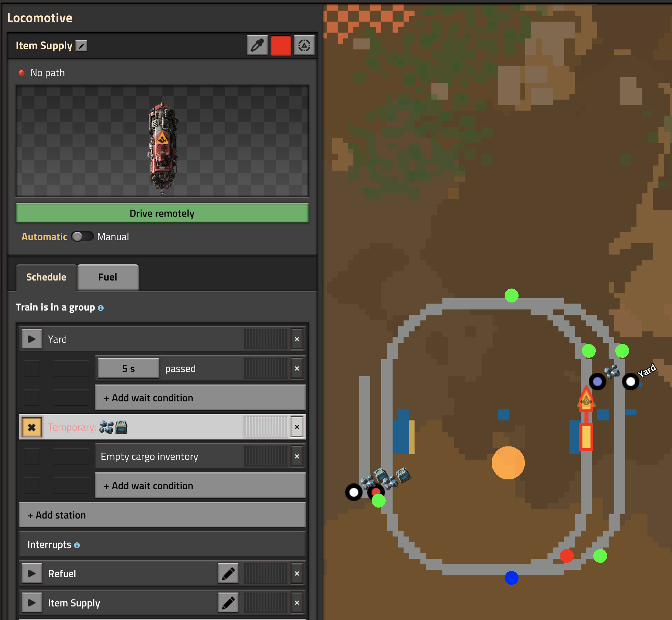672x620 pixels.
Task: Click the No path status text
Action: 48,73
